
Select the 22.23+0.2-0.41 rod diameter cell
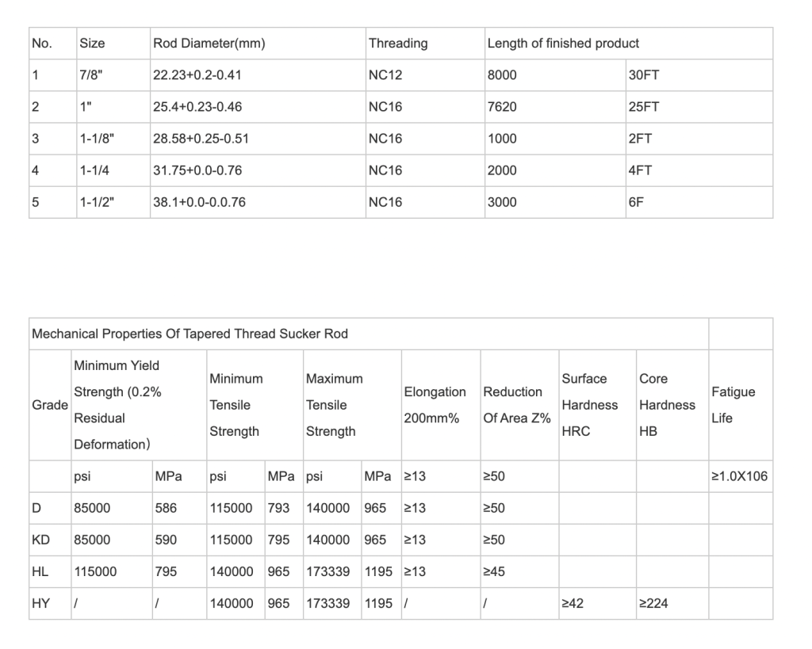pyautogui.click(x=197, y=75)
